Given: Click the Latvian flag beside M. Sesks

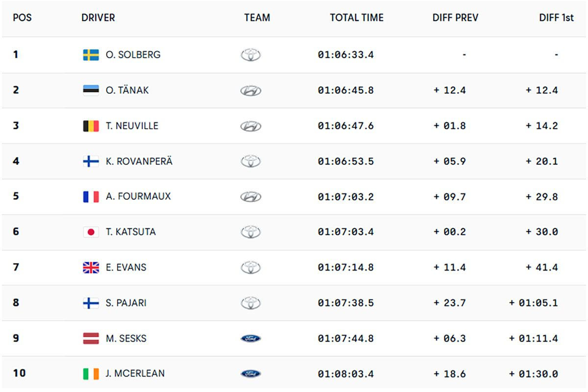Looking at the screenshot, I should coord(91,339).
